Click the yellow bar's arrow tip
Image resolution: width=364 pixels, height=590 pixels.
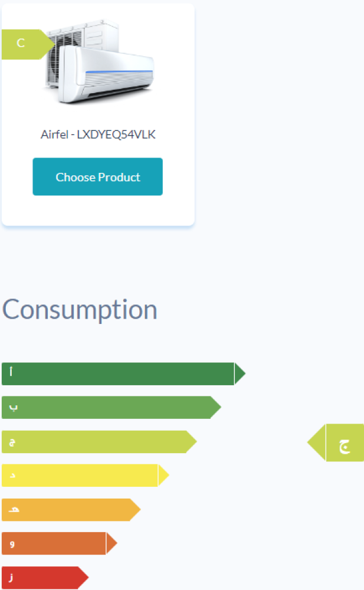pos(163,476)
